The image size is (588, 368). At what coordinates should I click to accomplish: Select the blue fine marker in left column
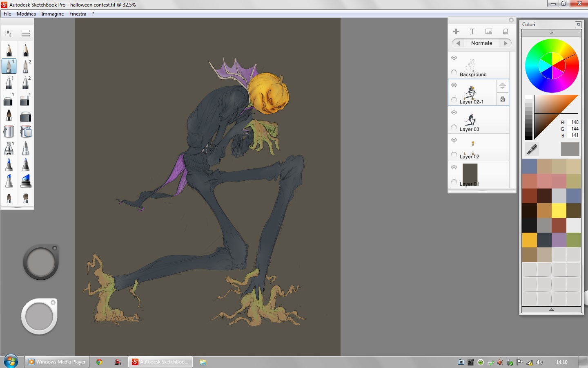(x=9, y=165)
